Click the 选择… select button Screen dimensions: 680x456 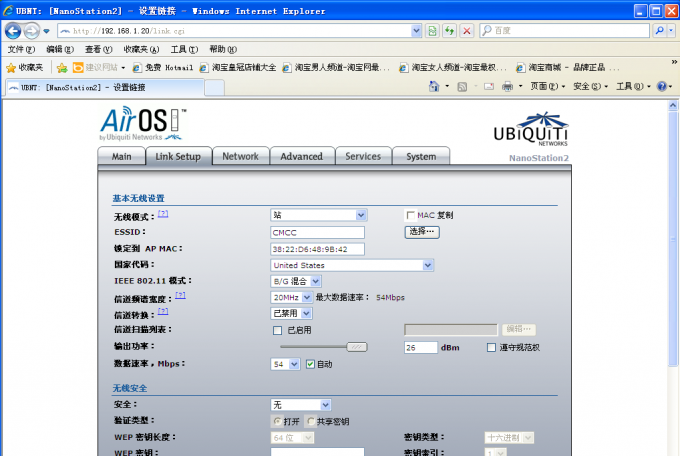[x=422, y=232]
